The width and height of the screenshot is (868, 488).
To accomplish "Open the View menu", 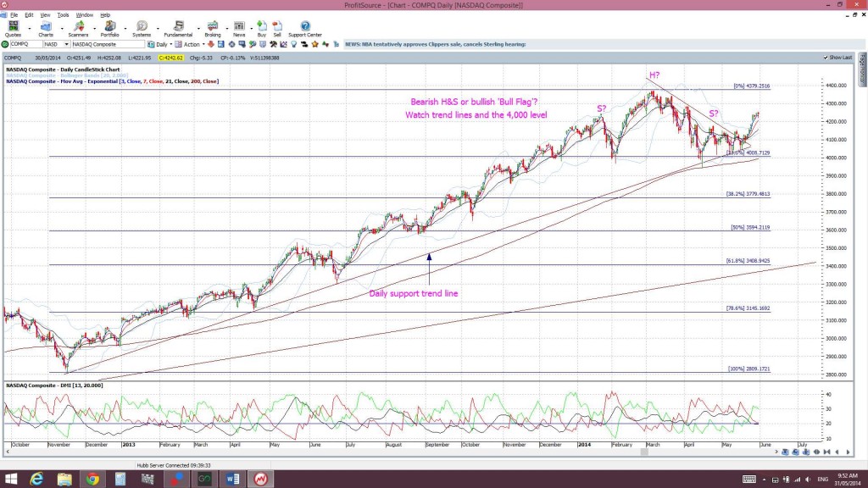I will 46,15.
